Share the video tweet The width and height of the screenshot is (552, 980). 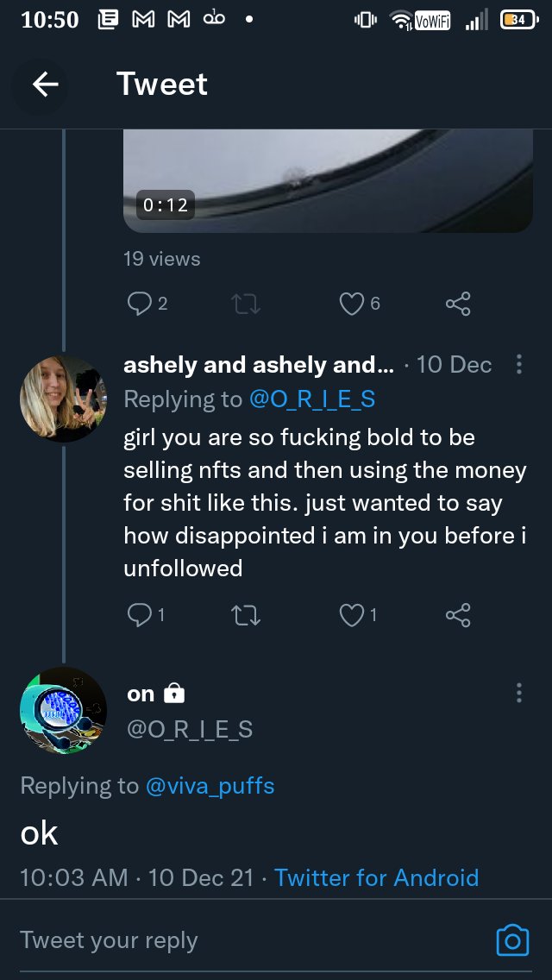pyautogui.click(x=458, y=304)
